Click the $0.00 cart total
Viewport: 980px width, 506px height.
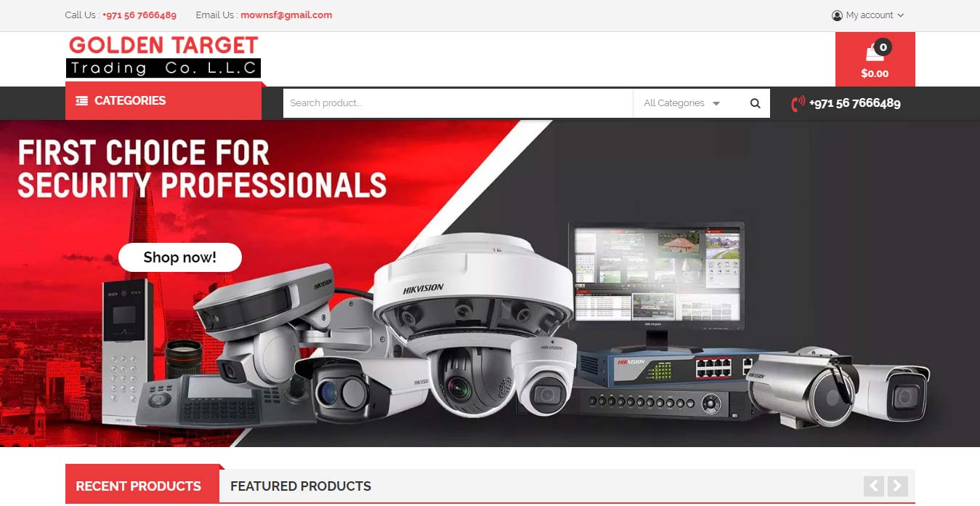click(x=875, y=73)
